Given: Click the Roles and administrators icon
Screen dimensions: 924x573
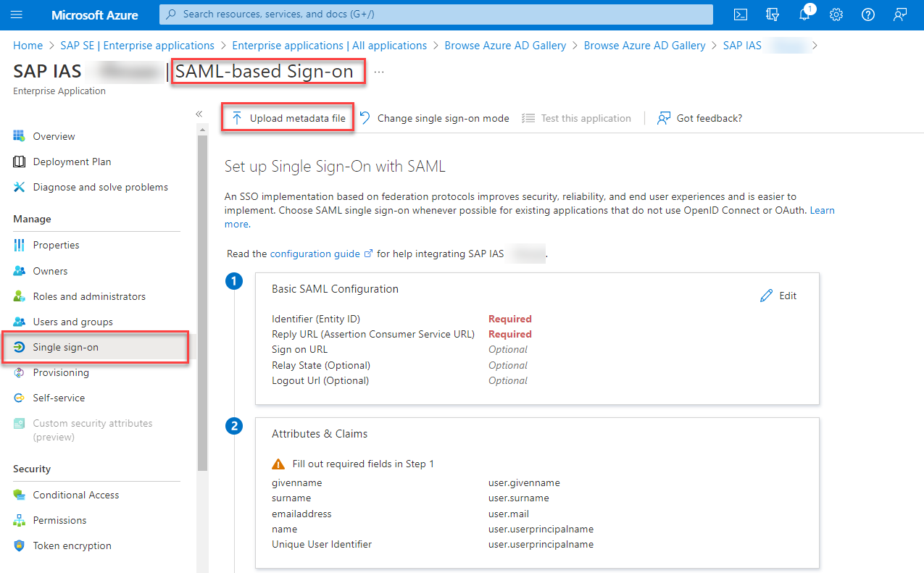Looking at the screenshot, I should [x=20, y=296].
